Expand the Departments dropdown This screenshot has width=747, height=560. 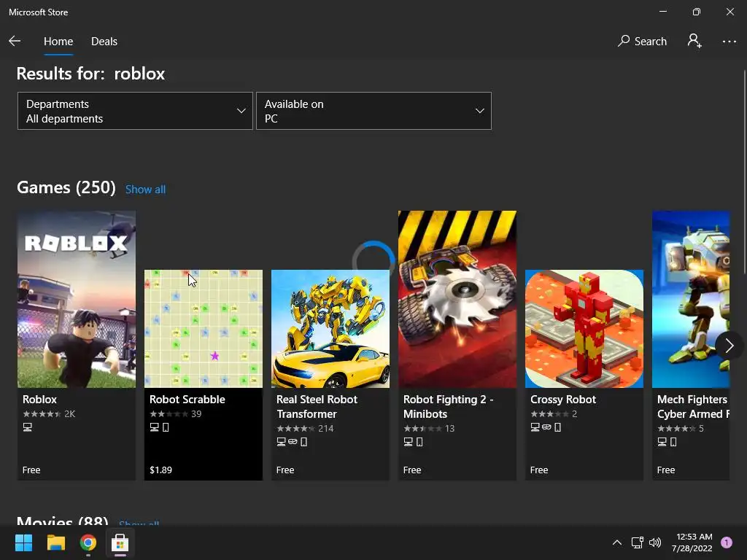(135, 111)
